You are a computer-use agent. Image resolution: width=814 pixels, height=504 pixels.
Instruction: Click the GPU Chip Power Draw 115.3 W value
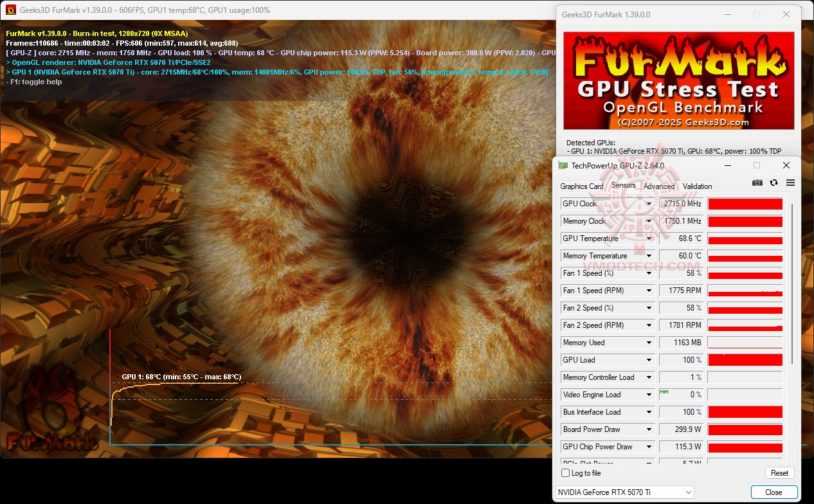[682, 447]
